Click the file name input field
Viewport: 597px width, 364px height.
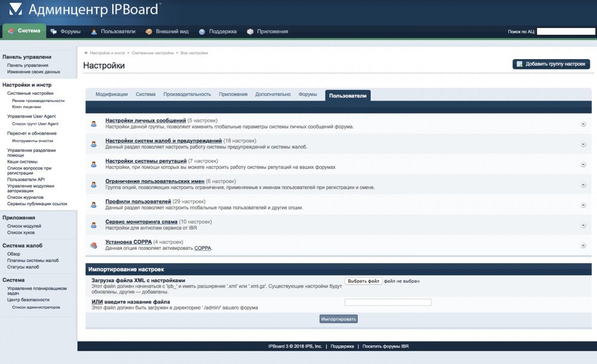tap(388, 303)
